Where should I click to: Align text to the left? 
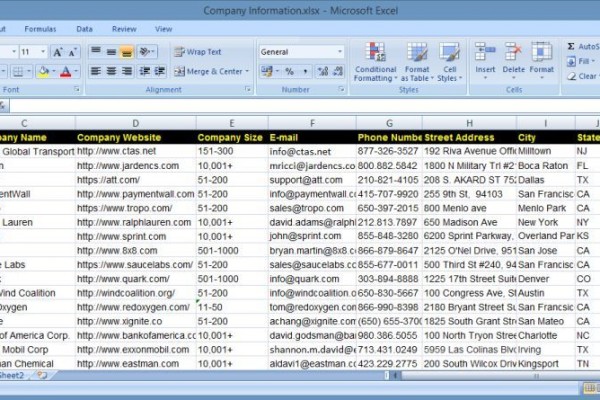[x=96, y=71]
